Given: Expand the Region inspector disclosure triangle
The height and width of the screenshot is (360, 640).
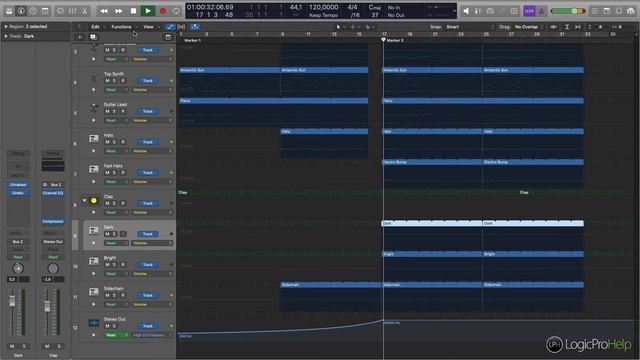Looking at the screenshot, I should point(6,27).
